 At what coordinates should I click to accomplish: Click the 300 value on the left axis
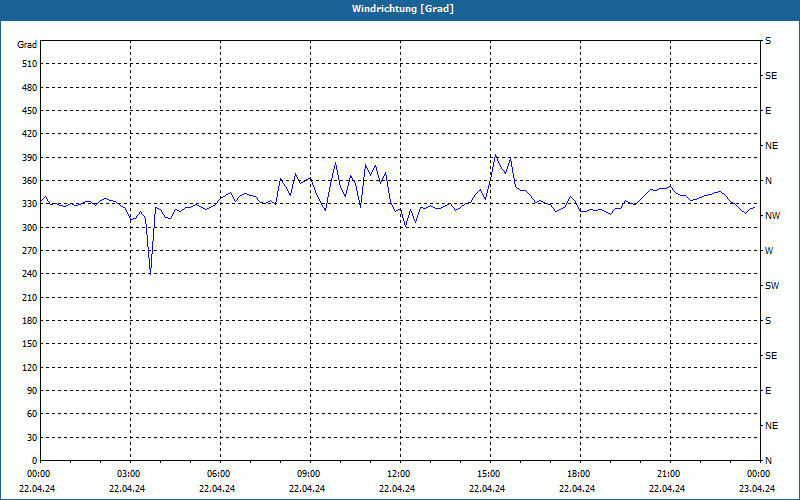(x=30, y=227)
